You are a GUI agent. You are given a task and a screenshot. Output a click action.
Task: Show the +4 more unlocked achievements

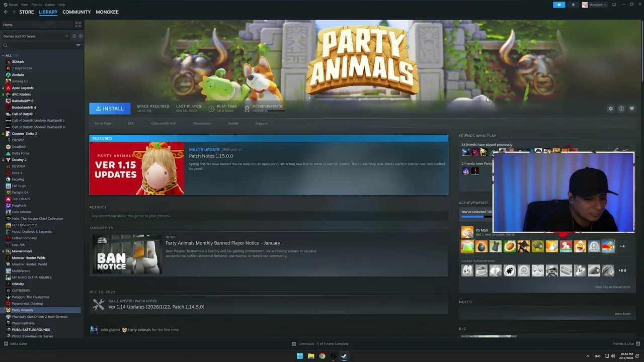[622, 246]
